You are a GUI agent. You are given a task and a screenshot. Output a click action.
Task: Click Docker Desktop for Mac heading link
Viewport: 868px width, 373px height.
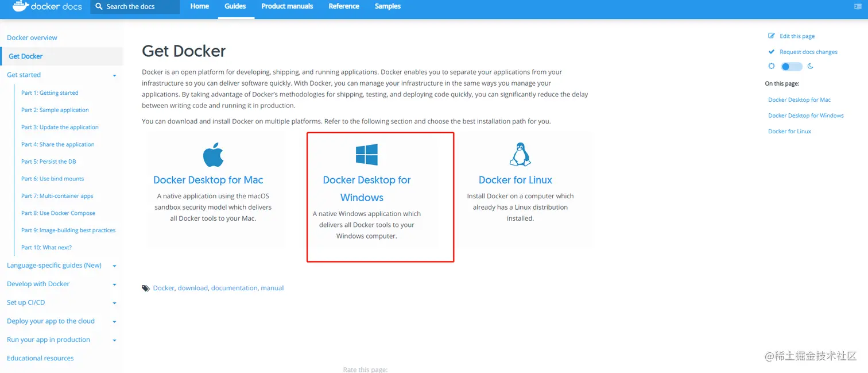[x=208, y=180]
